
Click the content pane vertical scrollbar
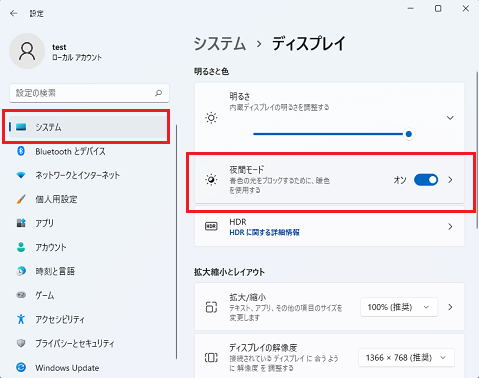tap(477, 150)
